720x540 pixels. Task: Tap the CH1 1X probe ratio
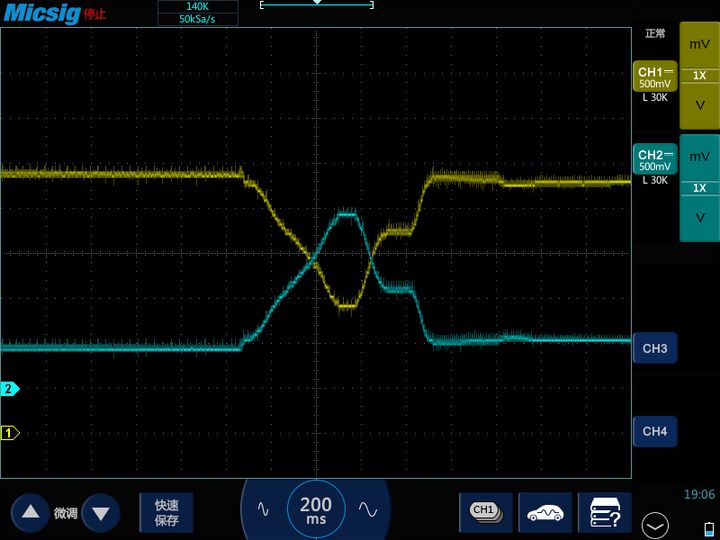click(699, 75)
